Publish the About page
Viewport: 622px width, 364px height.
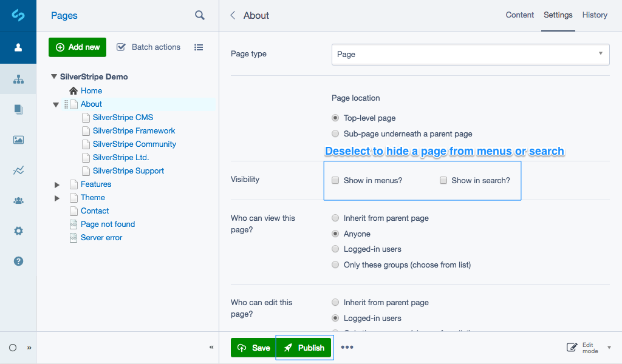[x=304, y=348]
